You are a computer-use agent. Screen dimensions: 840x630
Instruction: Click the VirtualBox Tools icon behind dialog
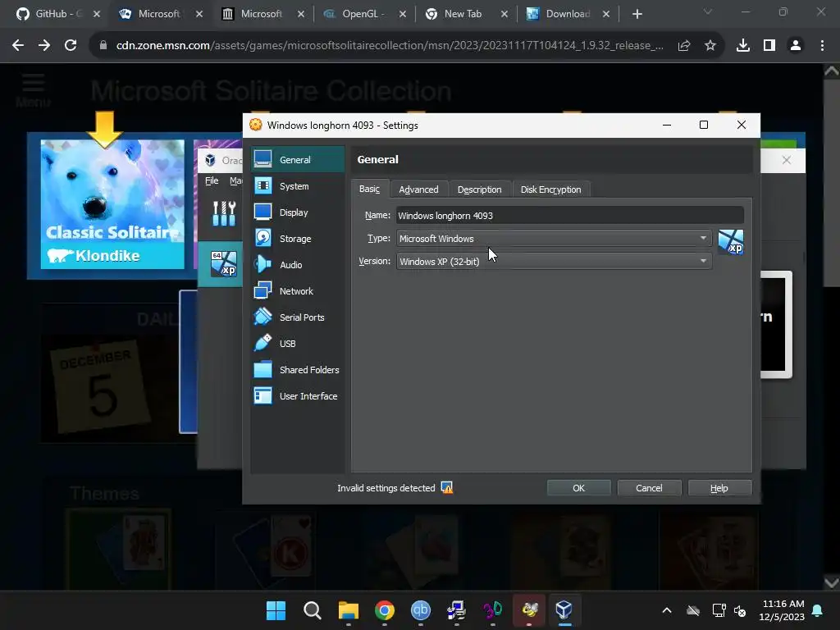point(224,213)
